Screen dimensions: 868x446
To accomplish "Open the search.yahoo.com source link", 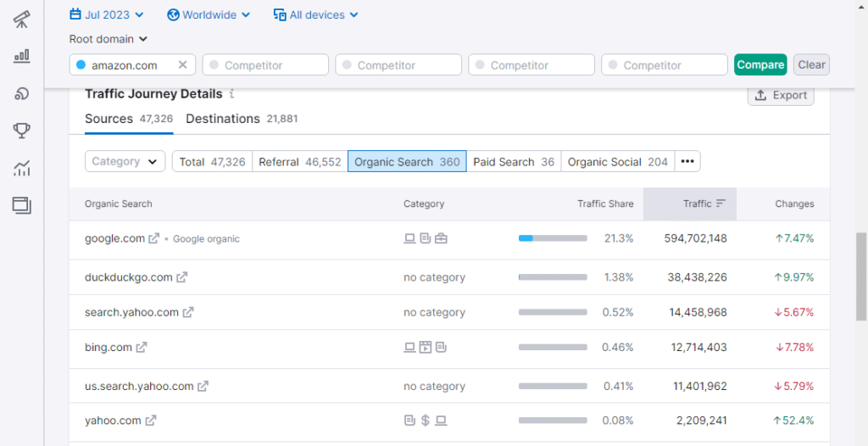I will coord(131,313).
